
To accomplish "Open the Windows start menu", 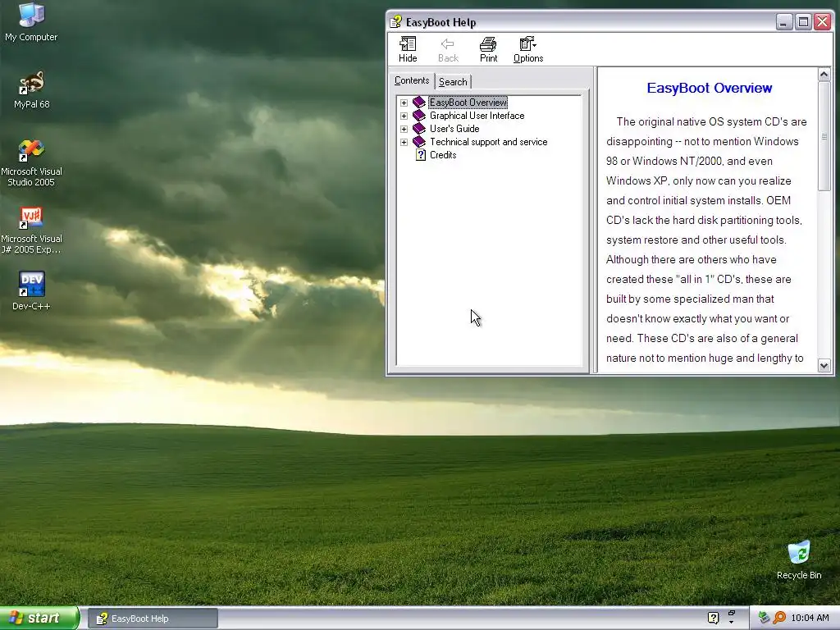I will click(x=39, y=619).
